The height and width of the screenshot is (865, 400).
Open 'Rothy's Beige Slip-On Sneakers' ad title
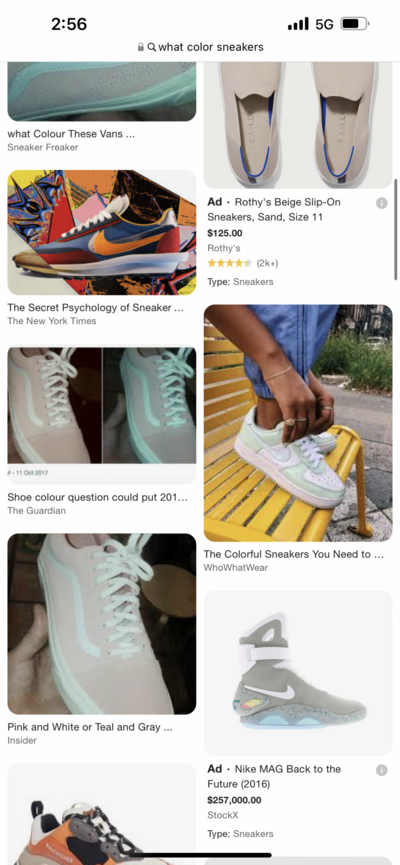[x=274, y=210]
